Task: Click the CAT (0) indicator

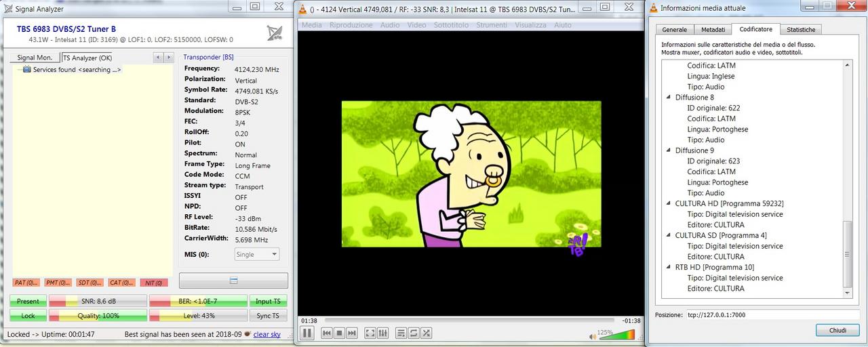Action: pyautogui.click(x=123, y=283)
